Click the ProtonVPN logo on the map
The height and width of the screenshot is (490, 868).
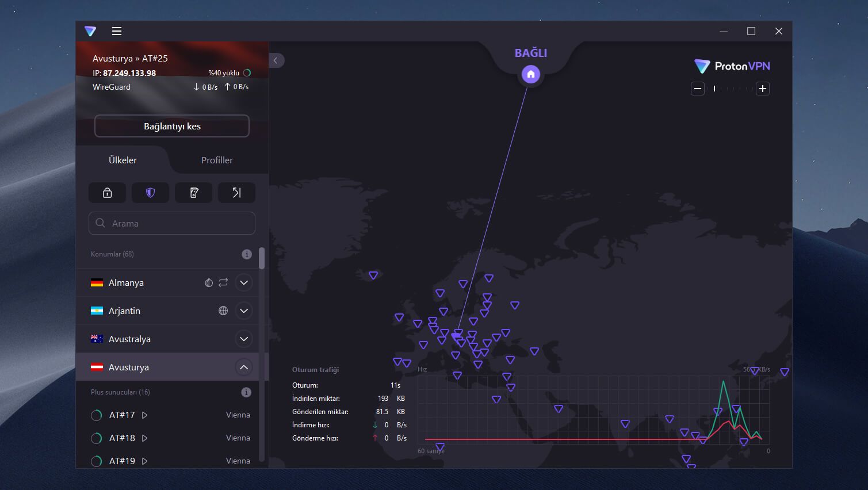click(x=732, y=66)
